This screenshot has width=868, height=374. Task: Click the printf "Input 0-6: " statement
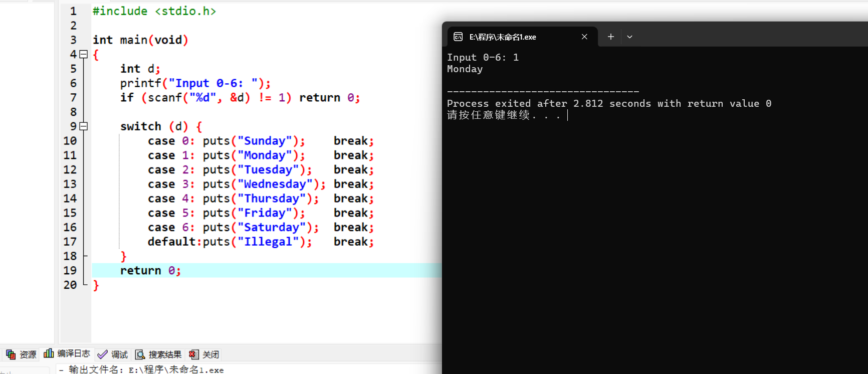(195, 83)
